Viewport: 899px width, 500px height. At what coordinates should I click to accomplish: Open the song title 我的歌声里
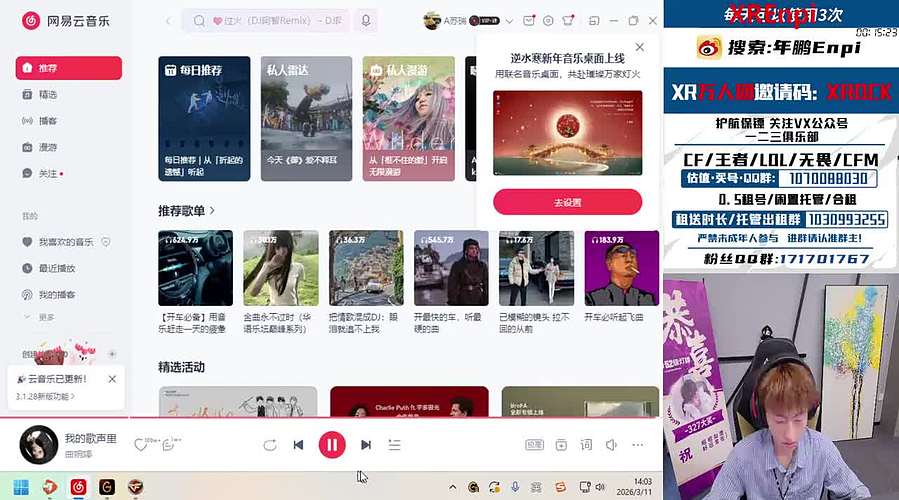(x=91, y=439)
